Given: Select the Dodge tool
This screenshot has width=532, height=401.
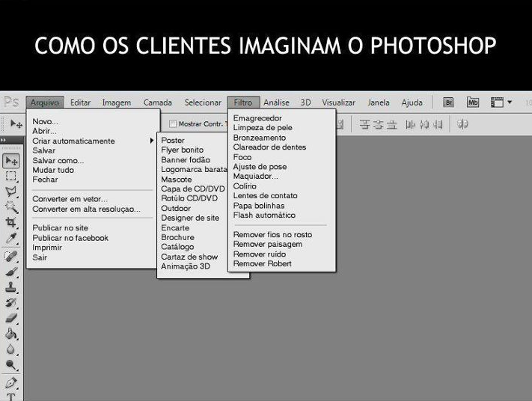Looking at the screenshot, I should [x=11, y=364].
